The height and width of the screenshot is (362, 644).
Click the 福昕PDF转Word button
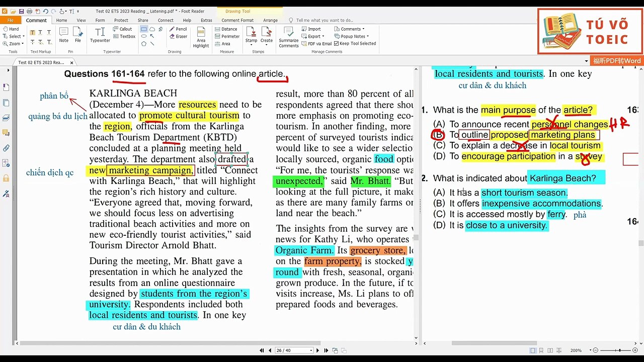tap(617, 61)
